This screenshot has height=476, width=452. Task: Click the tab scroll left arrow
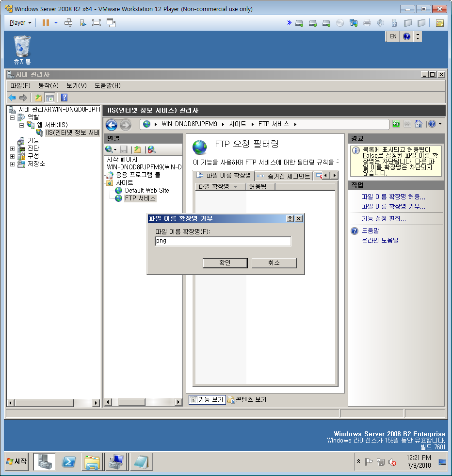[326, 176]
